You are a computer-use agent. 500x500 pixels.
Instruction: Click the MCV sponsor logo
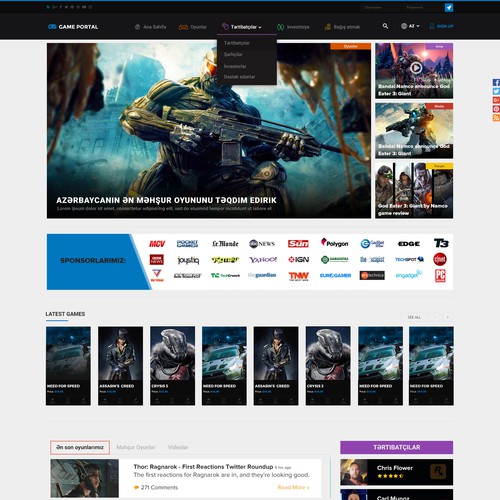click(157, 244)
